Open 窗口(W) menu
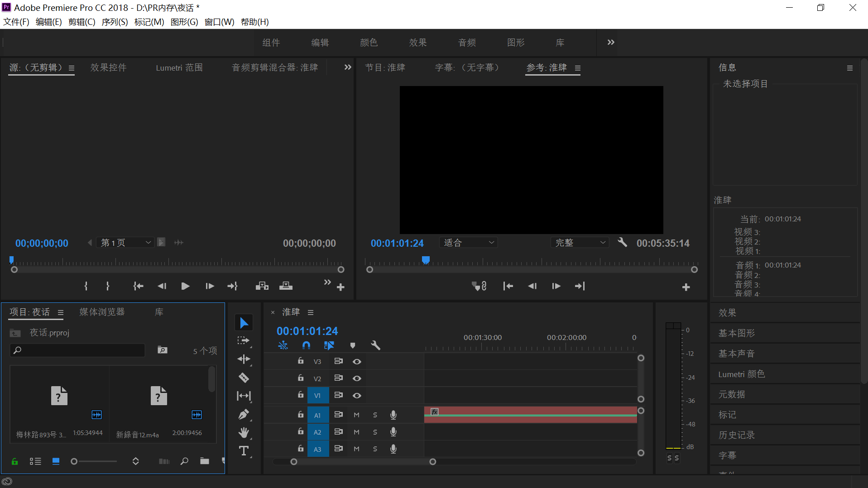Viewport: 868px width, 488px height. 219,22
